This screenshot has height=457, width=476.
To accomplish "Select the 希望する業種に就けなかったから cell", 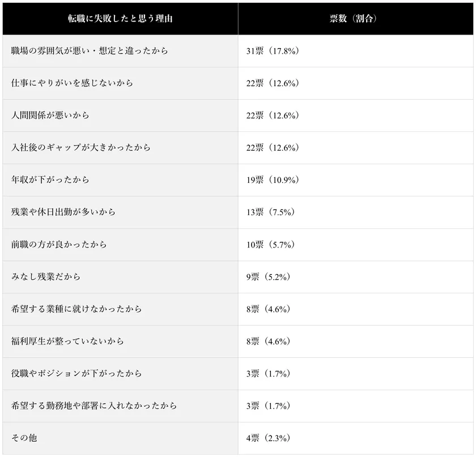I will pos(76,309).
